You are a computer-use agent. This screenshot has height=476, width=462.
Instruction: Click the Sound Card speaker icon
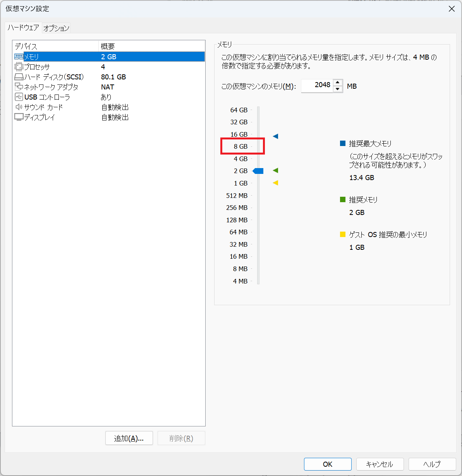point(19,107)
